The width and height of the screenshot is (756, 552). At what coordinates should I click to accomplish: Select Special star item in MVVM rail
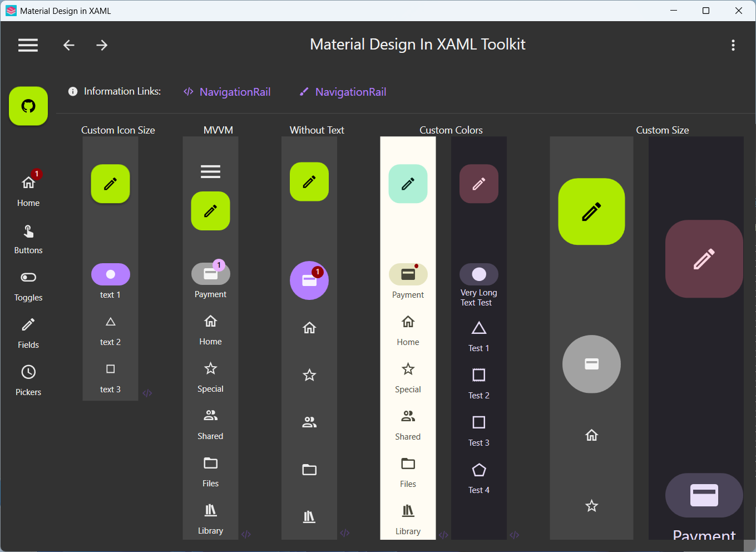coord(211,377)
